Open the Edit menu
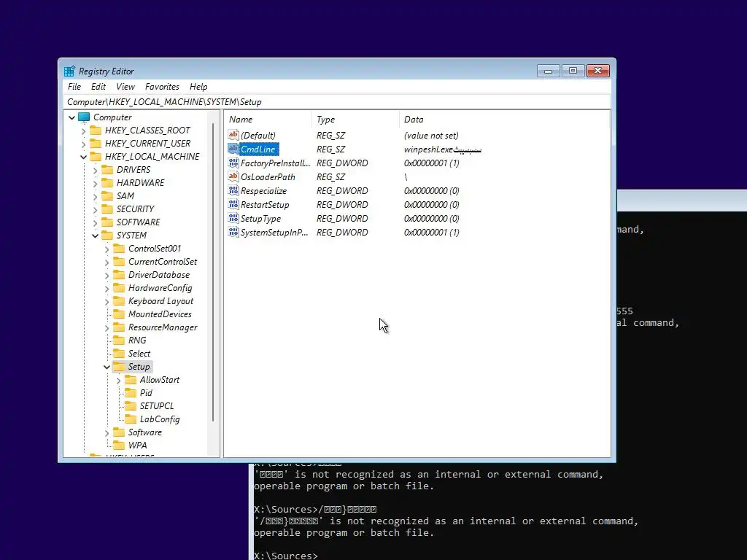The image size is (747, 560). point(98,87)
